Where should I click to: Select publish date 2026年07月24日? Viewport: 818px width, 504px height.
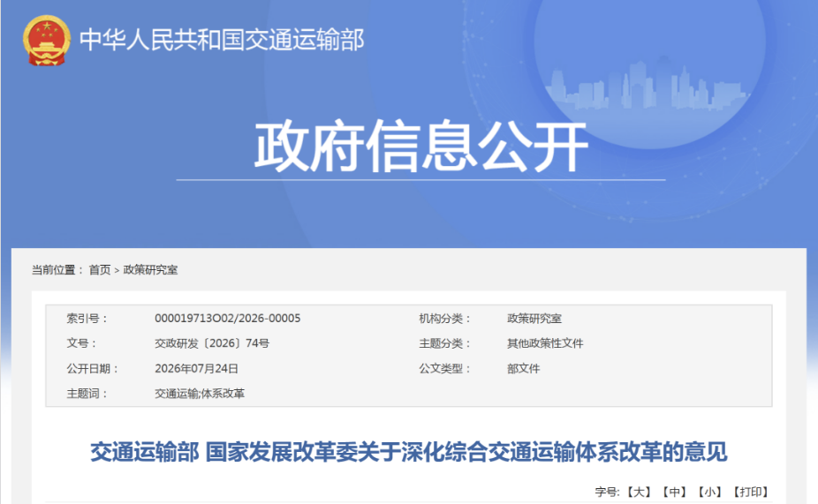tap(196, 368)
